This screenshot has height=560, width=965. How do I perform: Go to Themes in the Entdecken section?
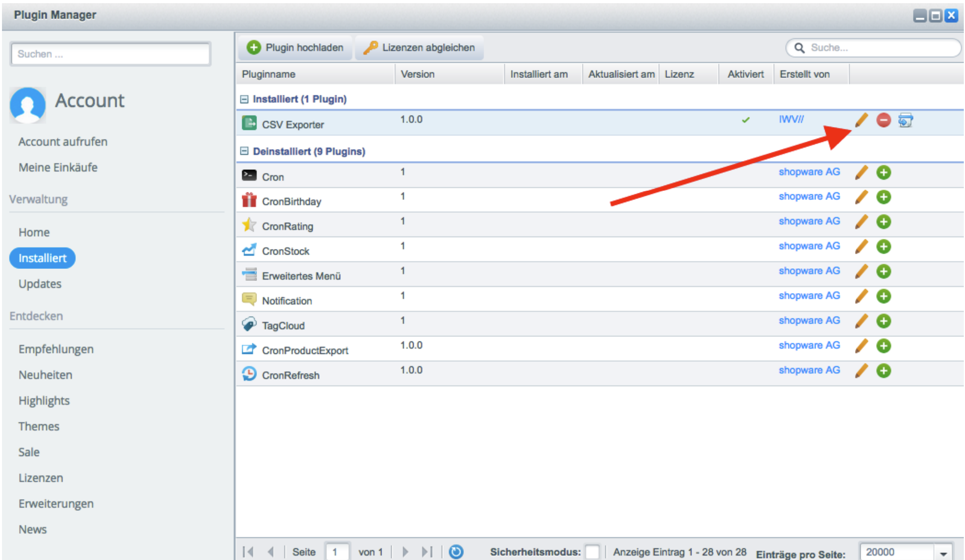point(39,426)
